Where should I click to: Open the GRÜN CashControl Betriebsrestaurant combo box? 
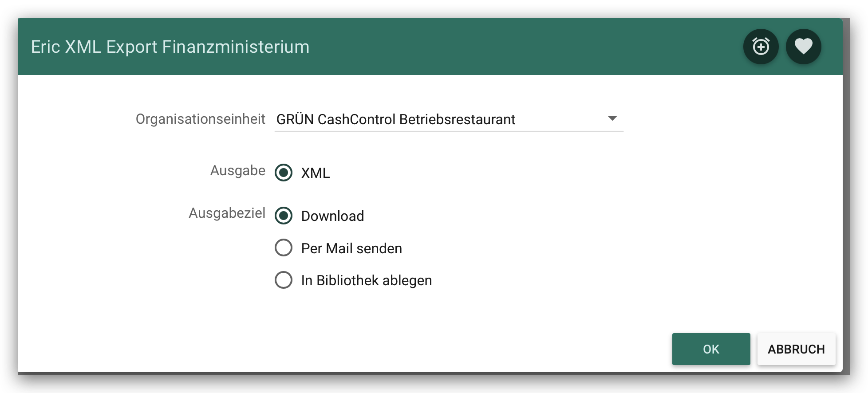pyautogui.click(x=449, y=119)
